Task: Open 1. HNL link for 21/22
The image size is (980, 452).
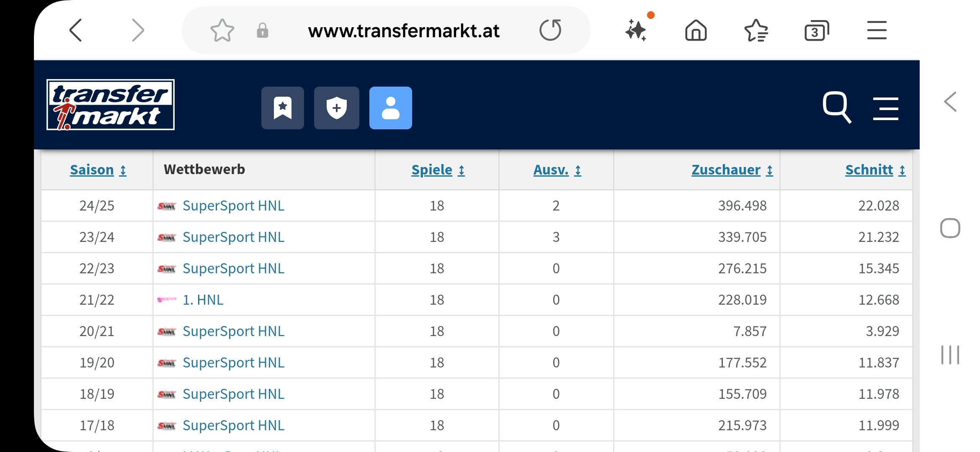Action: tap(203, 300)
